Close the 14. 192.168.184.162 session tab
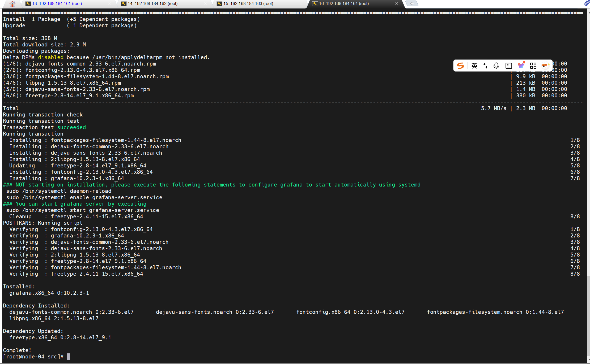Screen dimensions: 590x364 (205, 3)
